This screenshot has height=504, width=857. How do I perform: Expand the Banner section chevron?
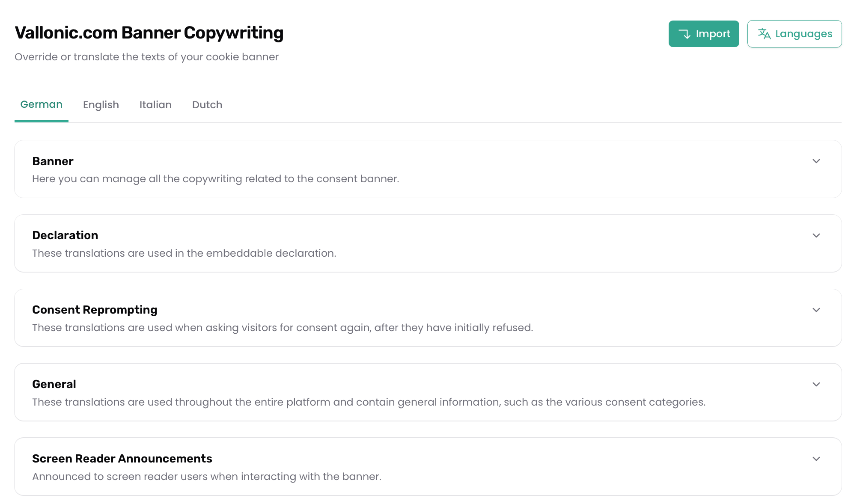coord(816,161)
